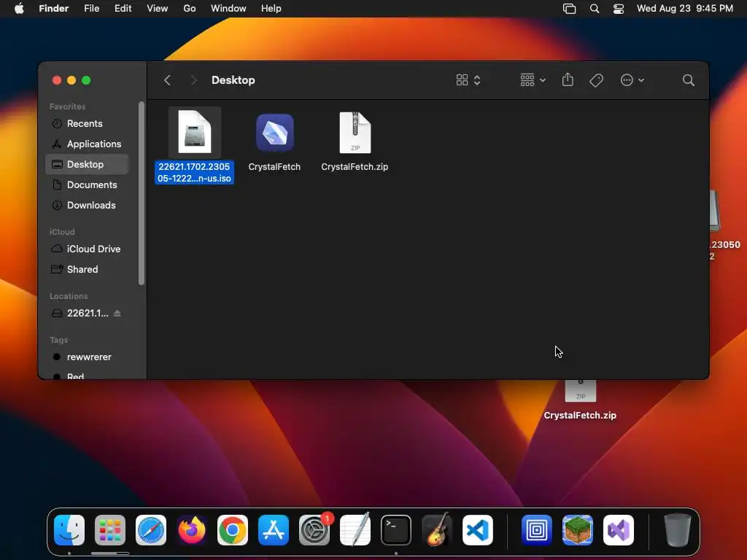Open TextEdit from the Dock

[355, 529]
